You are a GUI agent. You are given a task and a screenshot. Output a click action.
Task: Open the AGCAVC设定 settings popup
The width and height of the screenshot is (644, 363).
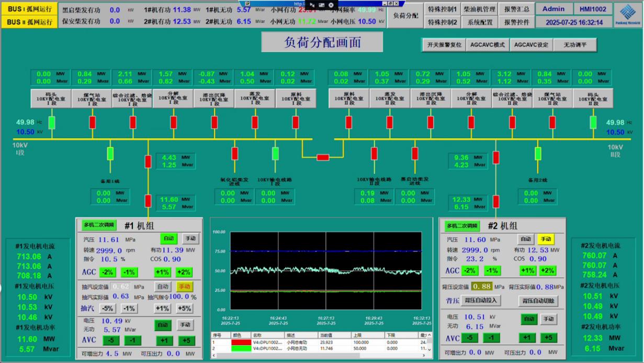coord(531,45)
